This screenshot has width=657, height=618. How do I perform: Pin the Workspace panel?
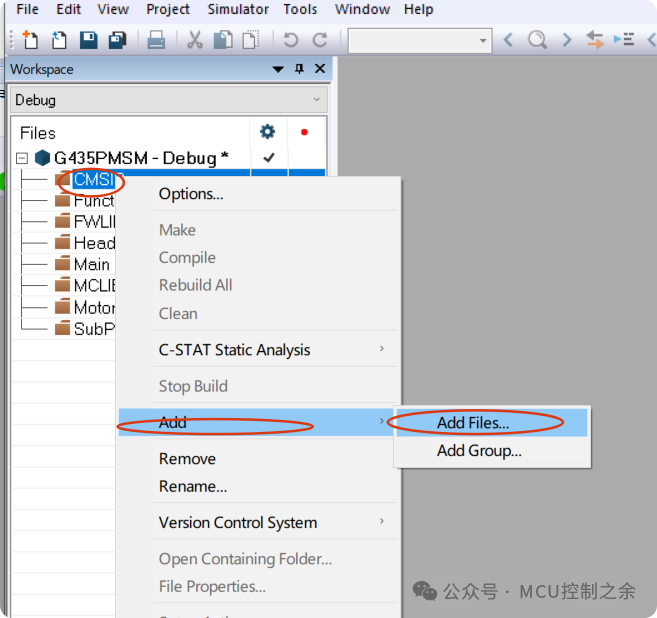point(299,69)
